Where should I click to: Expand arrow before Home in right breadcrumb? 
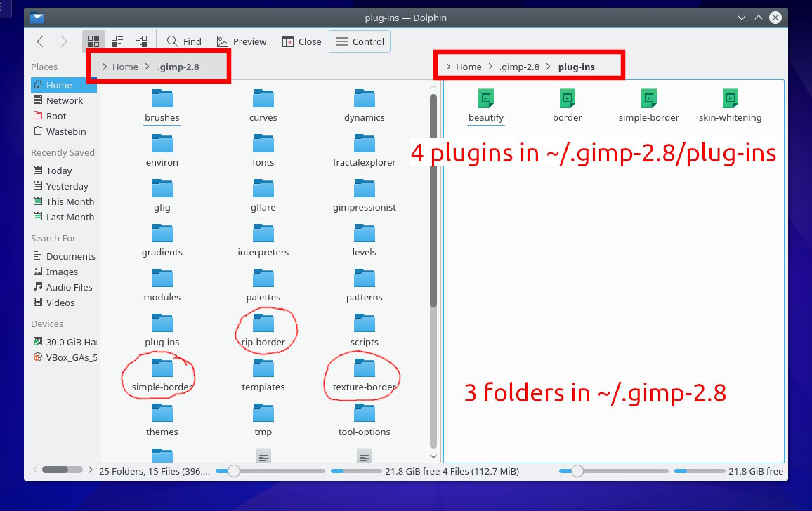[448, 67]
